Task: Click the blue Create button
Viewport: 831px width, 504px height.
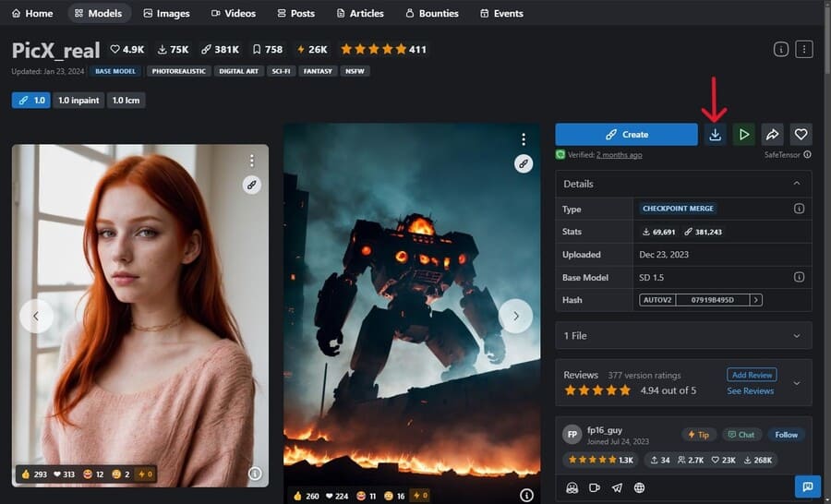Action: click(626, 135)
